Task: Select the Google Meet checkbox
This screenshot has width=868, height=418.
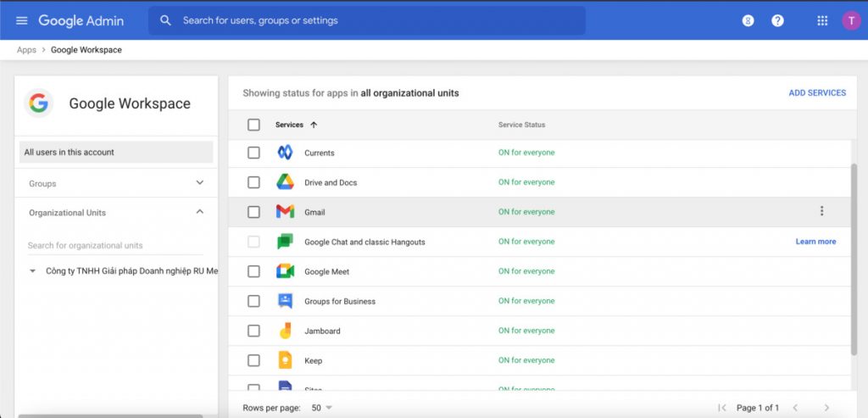Action: (x=253, y=271)
